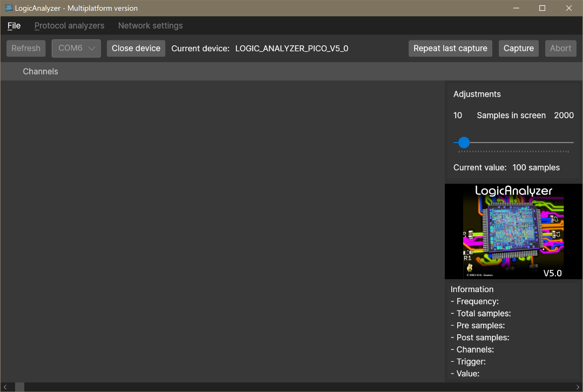The height and width of the screenshot is (392, 583).
Task: Start a new Capture
Action: coord(519,49)
